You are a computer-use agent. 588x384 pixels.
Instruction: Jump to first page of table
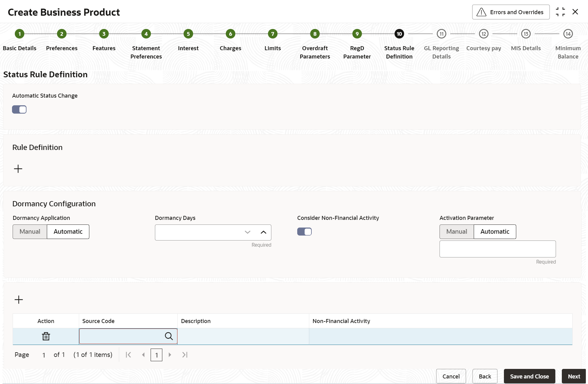pyautogui.click(x=128, y=355)
